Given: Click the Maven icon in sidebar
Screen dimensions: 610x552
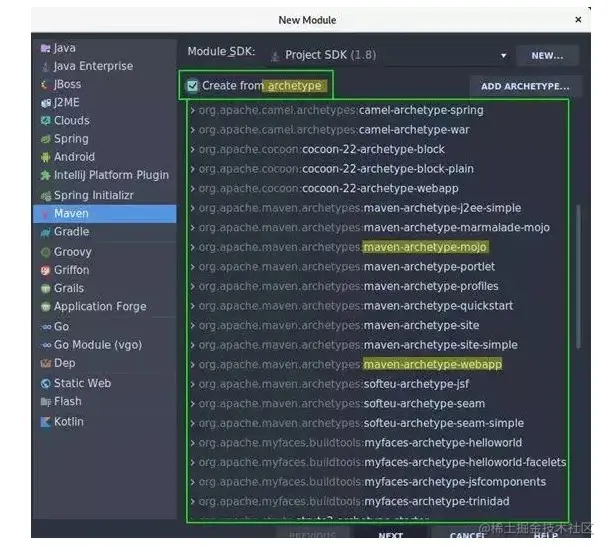Looking at the screenshot, I should point(46,214).
